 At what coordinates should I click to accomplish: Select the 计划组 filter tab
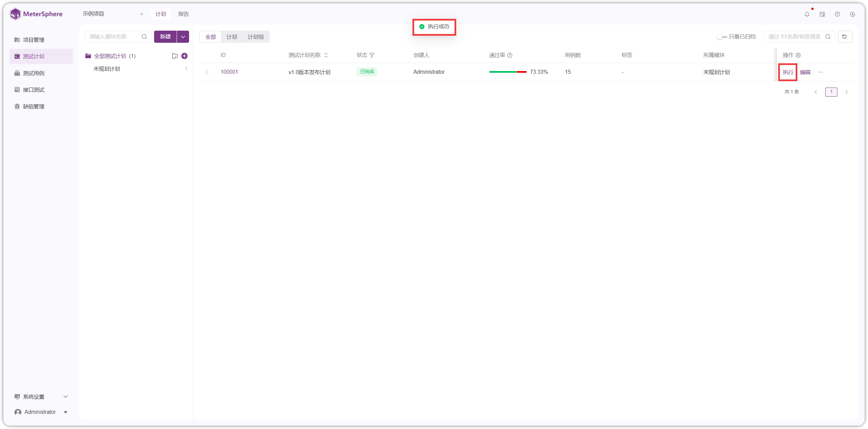pyautogui.click(x=255, y=36)
